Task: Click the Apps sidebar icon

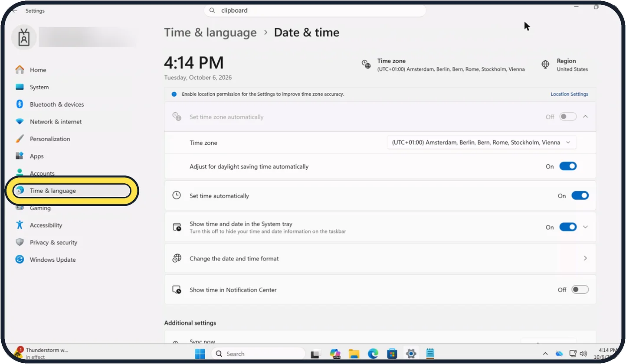Action: [20, 156]
